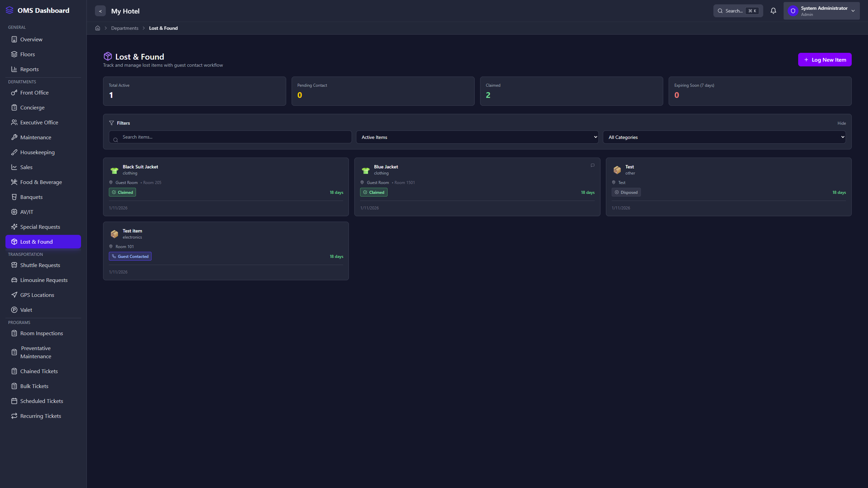This screenshot has width=868, height=488.
Task: Click the Guest Contacted status badge
Action: pos(130,256)
